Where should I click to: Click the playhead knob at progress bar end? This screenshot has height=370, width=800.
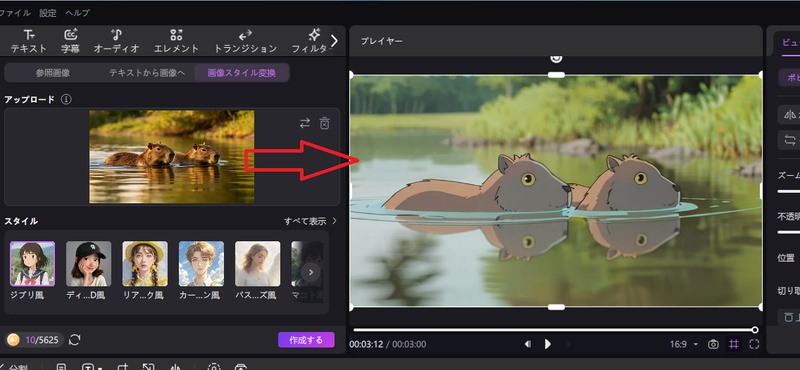[755, 330]
